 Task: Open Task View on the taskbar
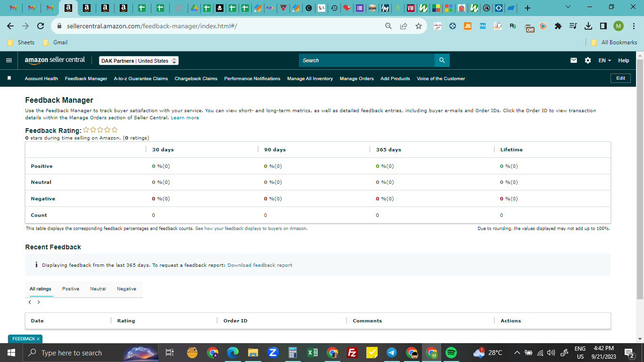pos(170,353)
